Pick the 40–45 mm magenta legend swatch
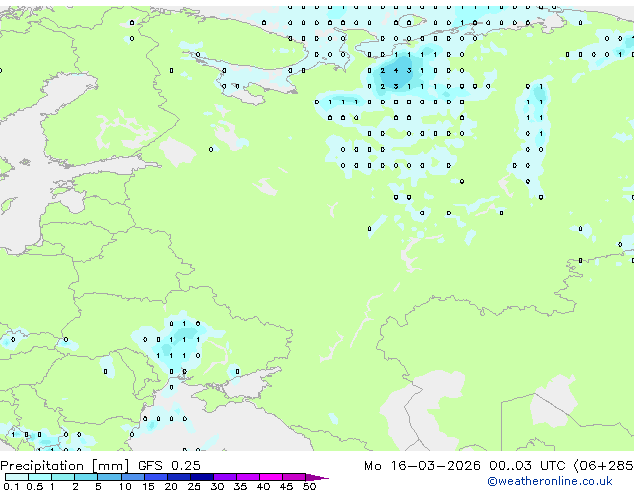This screenshot has width=634, height=490. 271,477
